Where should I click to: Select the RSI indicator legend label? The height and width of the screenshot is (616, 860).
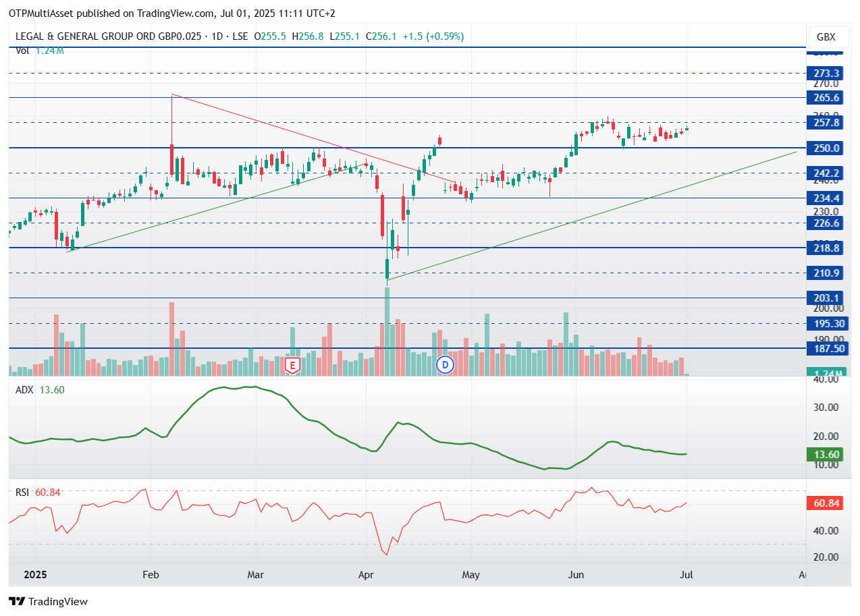tap(22, 492)
